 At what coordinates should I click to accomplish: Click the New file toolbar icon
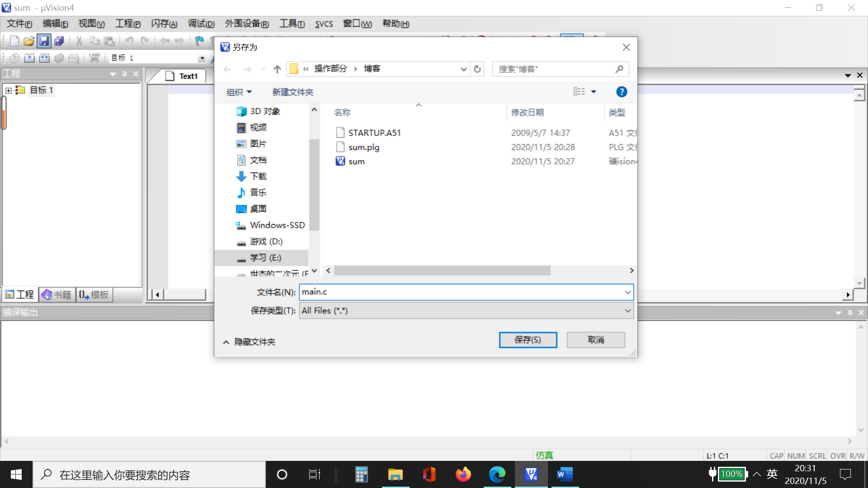pos(14,41)
